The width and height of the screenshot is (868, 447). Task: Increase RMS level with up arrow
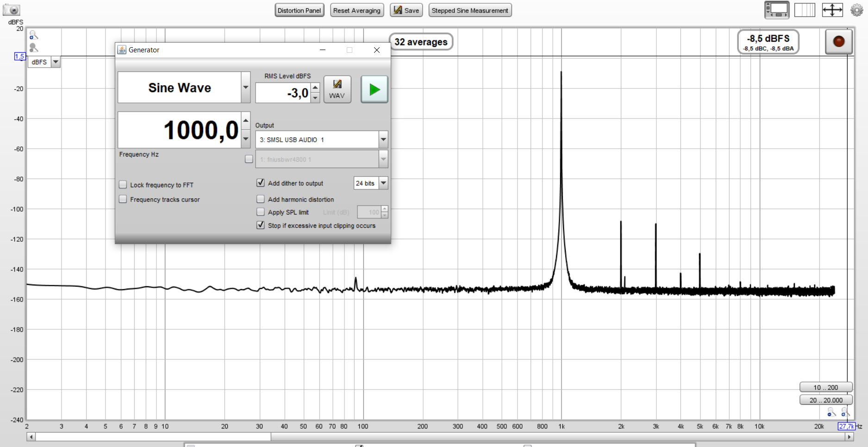click(315, 88)
